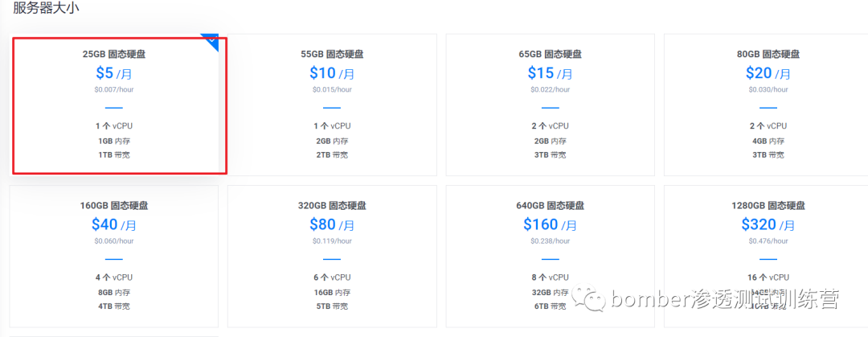Click the 640GB 固态硬盘 card title
Viewport: 868px width, 337px height.
pos(551,206)
